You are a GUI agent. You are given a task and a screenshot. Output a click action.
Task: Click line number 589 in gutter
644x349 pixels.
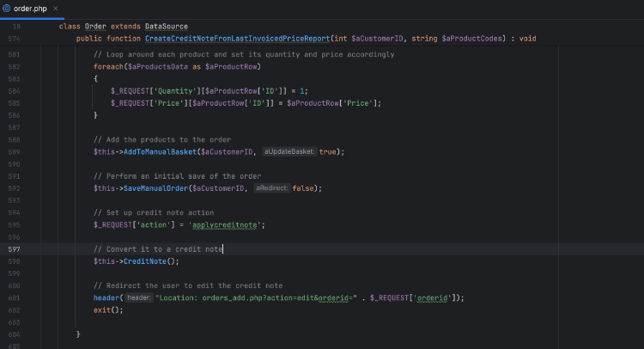click(x=14, y=151)
